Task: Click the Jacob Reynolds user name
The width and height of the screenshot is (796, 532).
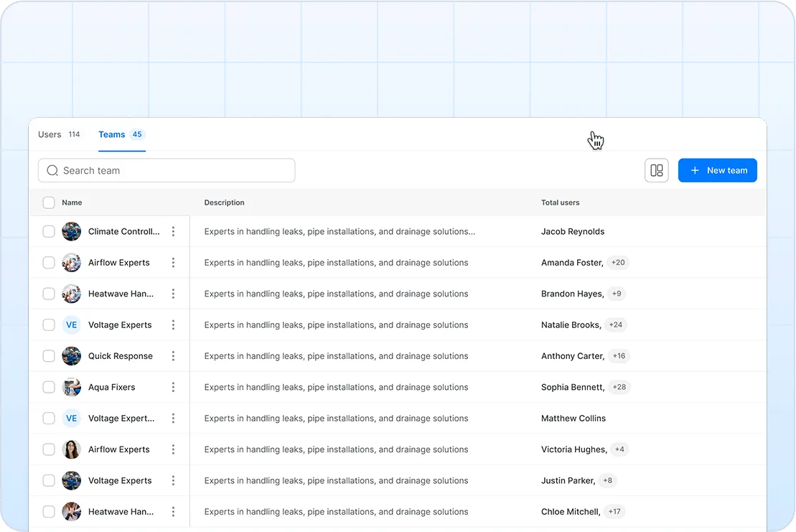Action: (573, 231)
